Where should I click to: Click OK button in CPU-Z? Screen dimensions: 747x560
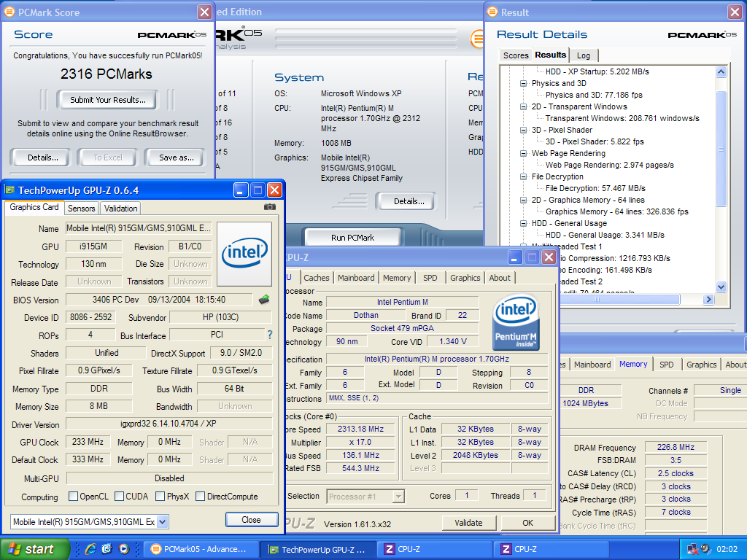(528, 523)
